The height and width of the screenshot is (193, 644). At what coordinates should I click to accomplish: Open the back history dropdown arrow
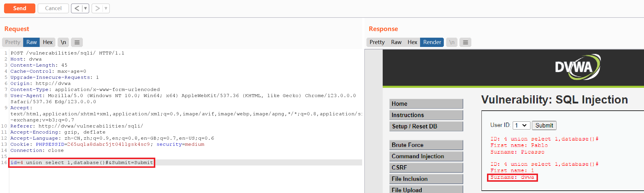85,8
